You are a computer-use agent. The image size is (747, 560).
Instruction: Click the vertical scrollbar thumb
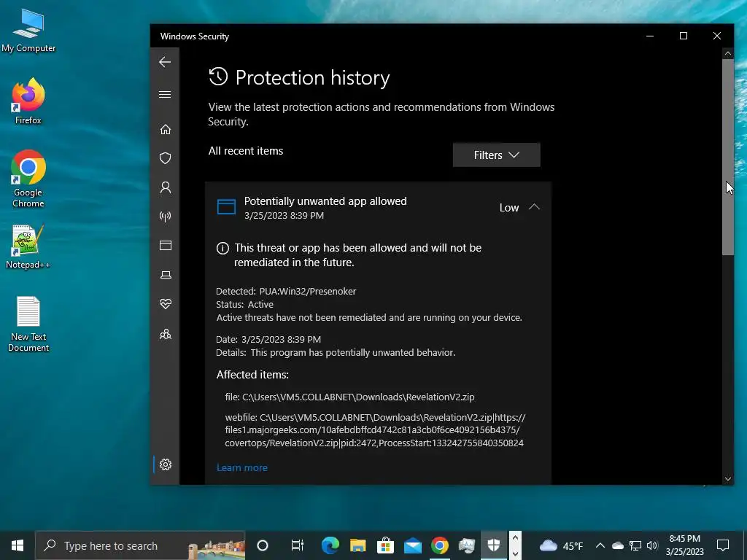(727, 157)
